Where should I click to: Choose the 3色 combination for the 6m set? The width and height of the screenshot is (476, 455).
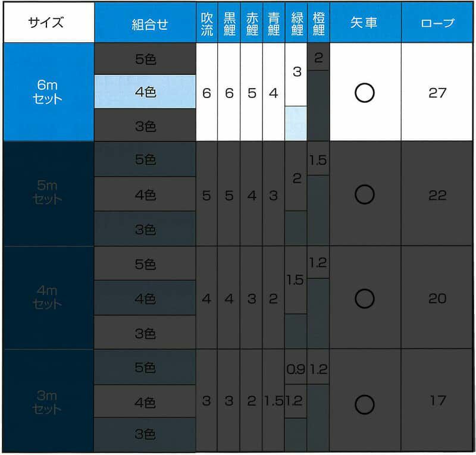click(x=145, y=125)
